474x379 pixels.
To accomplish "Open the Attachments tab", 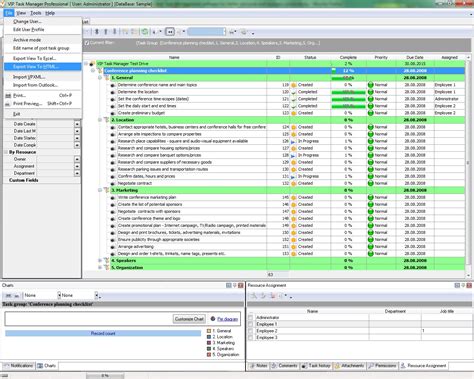I will point(349,366).
